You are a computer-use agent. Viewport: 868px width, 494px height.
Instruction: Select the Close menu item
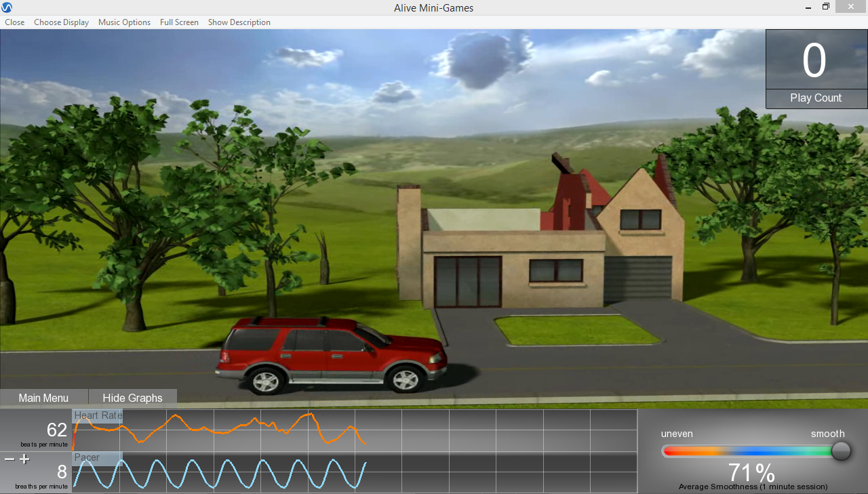click(14, 22)
